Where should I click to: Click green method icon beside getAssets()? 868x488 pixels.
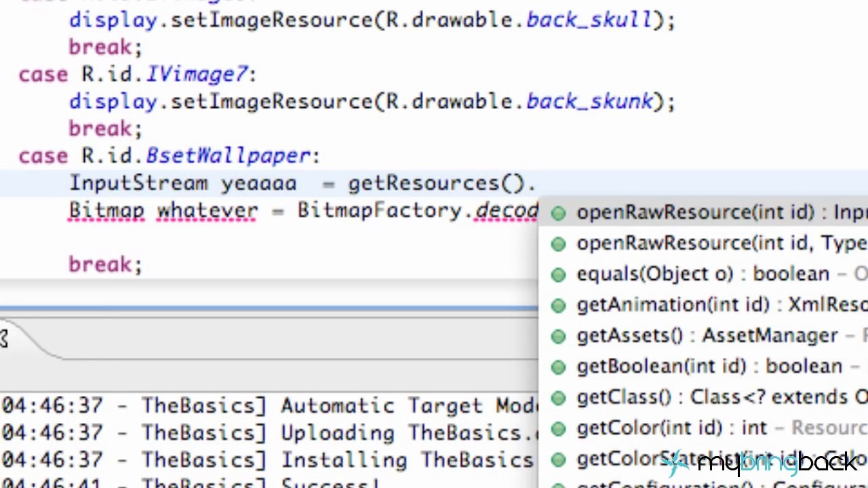click(x=558, y=337)
